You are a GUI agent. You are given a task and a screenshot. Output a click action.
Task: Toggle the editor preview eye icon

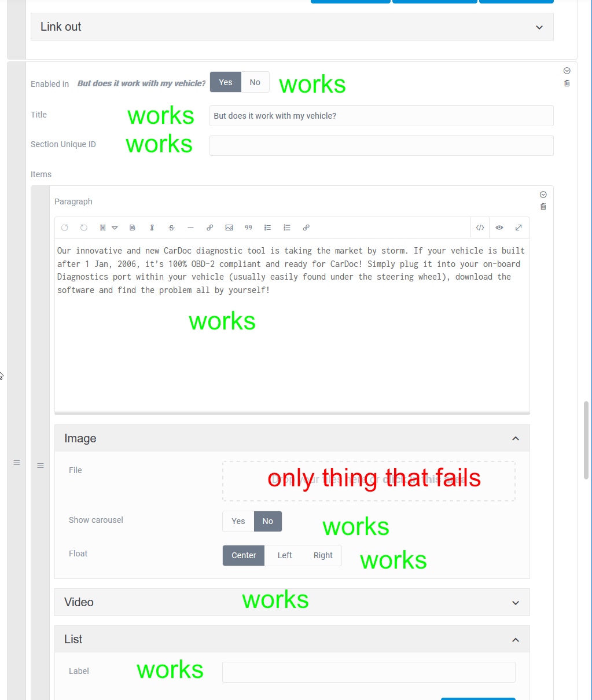[x=499, y=228]
